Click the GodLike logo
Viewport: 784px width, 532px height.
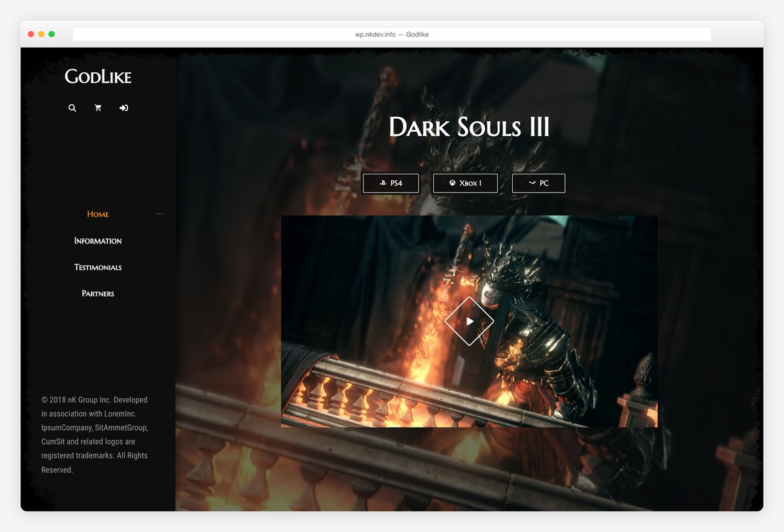coord(98,76)
